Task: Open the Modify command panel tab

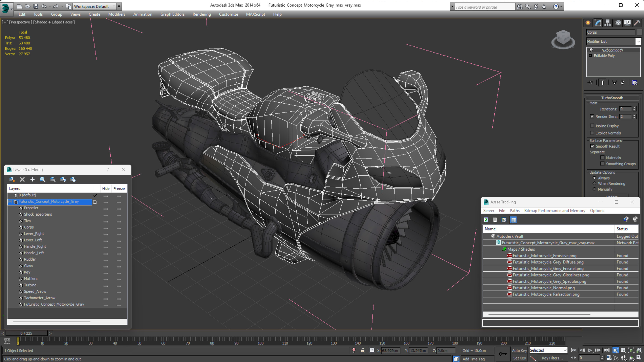Action: [x=598, y=23]
